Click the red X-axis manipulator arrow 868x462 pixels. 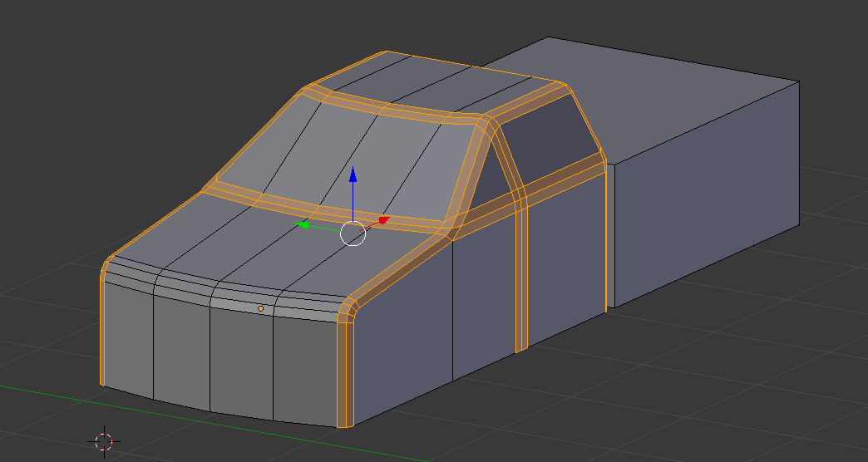click(383, 221)
